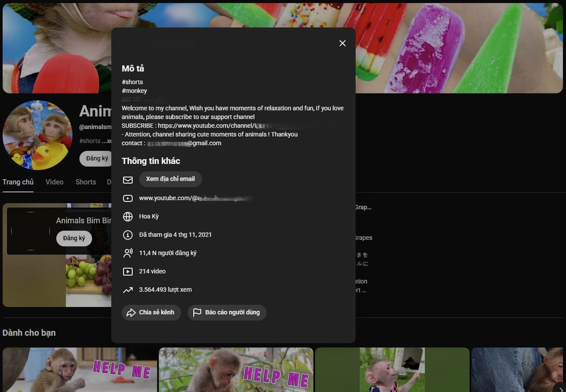Screen dimensions: 566x392
Task: Close the channel description dialog
Action: (343, 43)
